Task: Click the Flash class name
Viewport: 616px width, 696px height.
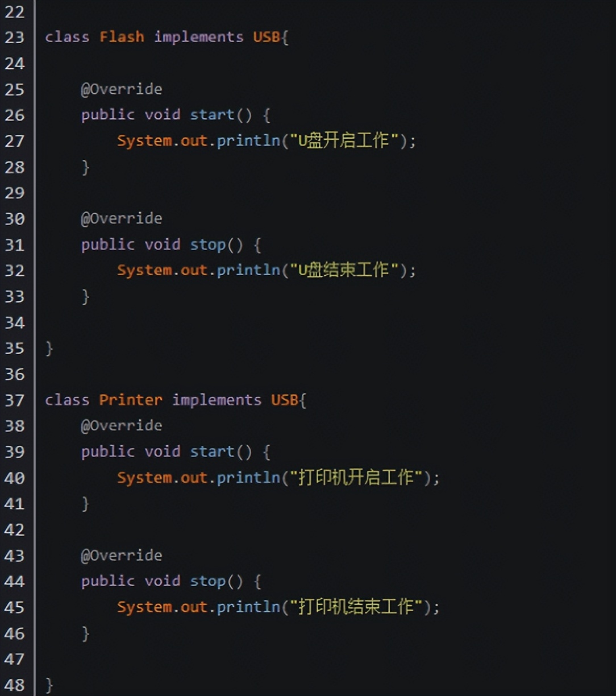Action: 122,38
